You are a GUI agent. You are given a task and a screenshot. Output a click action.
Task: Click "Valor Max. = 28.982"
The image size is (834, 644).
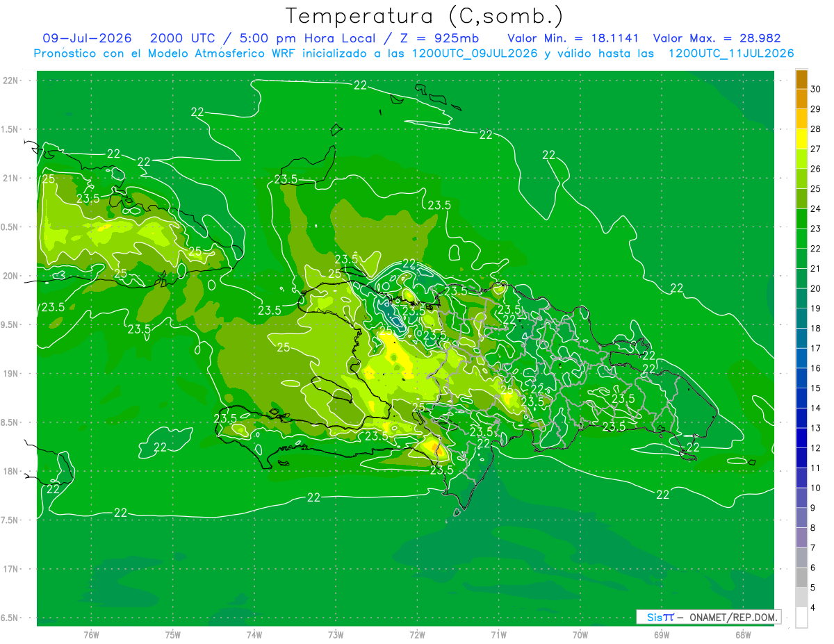[717, 38]
